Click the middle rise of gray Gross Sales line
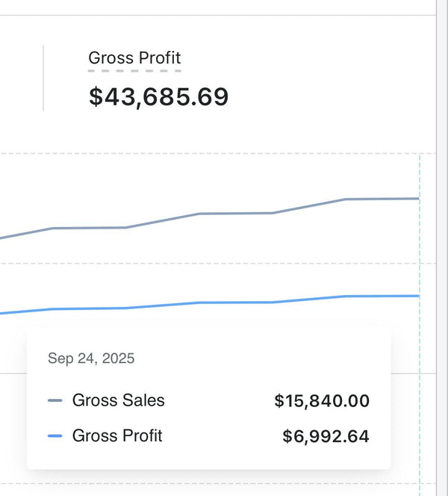This screenshot has height=496, width=448. [162, 220]
